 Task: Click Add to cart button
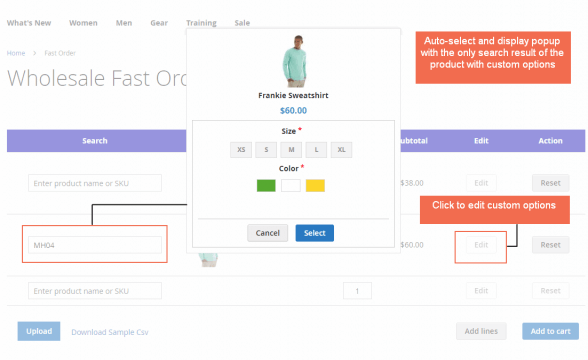click(550, 331)
